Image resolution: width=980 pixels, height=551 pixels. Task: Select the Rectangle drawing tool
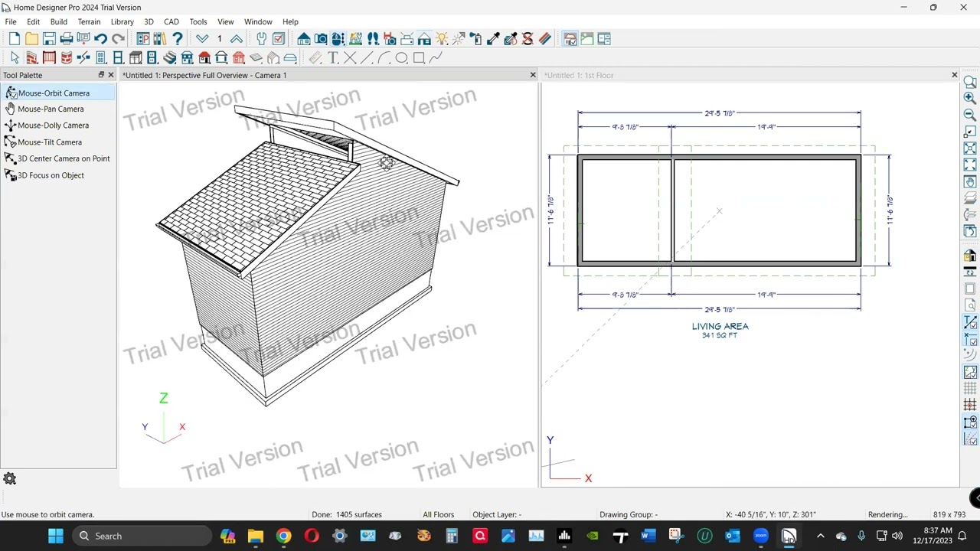click(419, 57)
